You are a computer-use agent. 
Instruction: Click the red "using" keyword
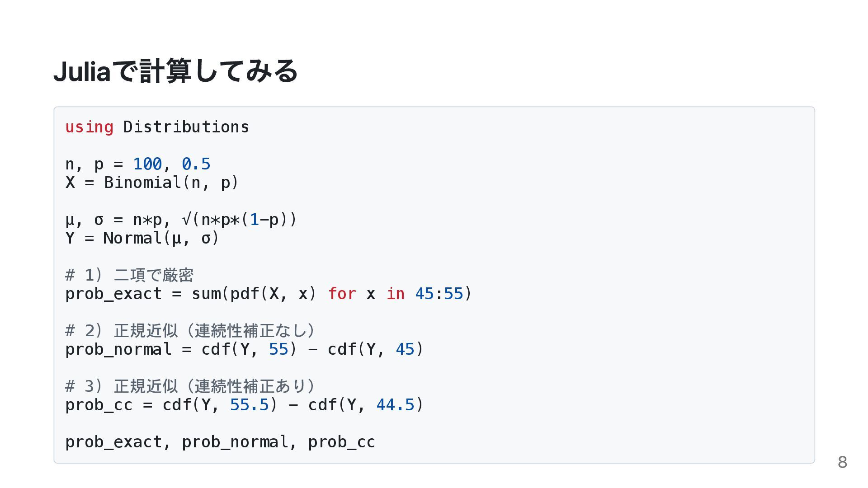(x=89, y=127)
